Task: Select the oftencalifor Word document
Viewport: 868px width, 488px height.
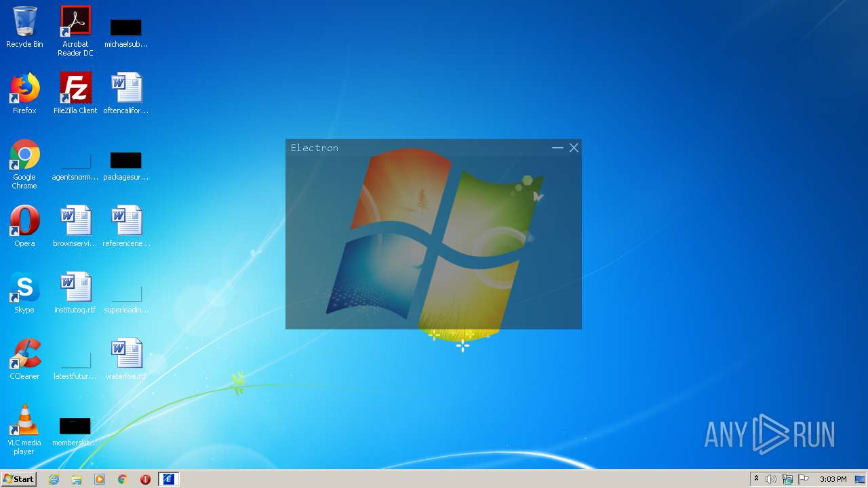Action: click(x=126, y=94)
